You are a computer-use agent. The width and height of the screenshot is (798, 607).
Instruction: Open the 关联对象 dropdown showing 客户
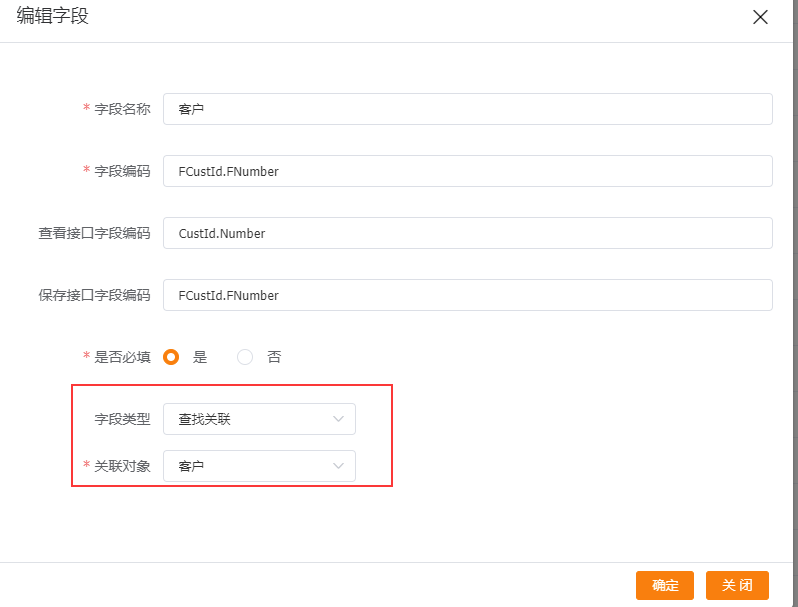[259, 466]
